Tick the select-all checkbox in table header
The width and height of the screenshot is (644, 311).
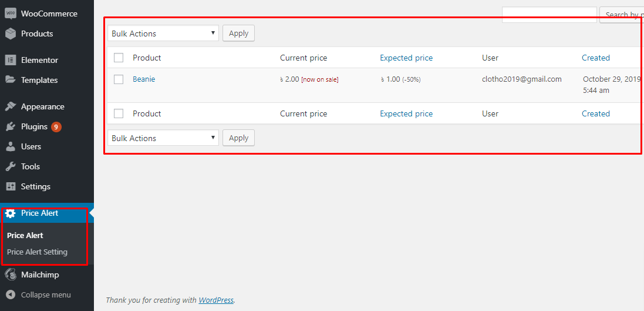[x=119, y=58]
